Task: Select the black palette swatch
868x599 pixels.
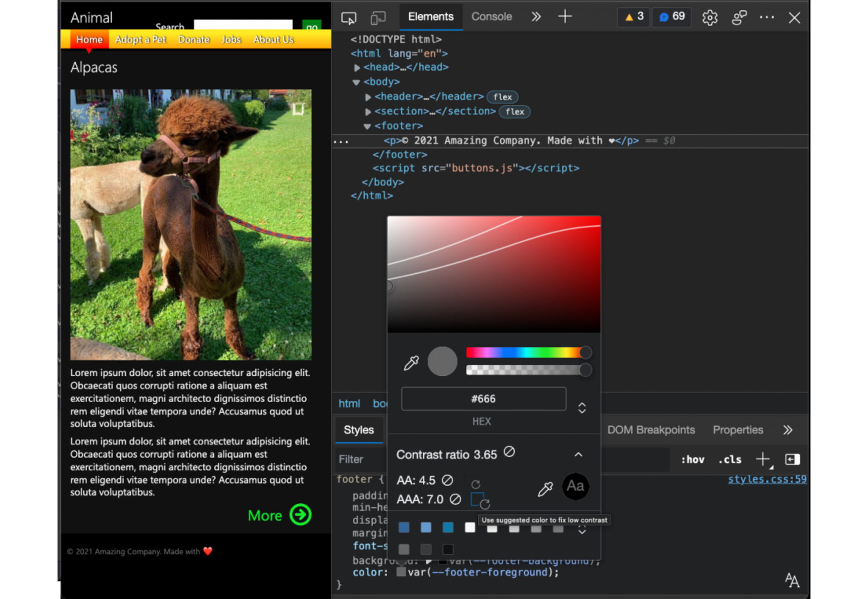Action: (x=448, y=549)
